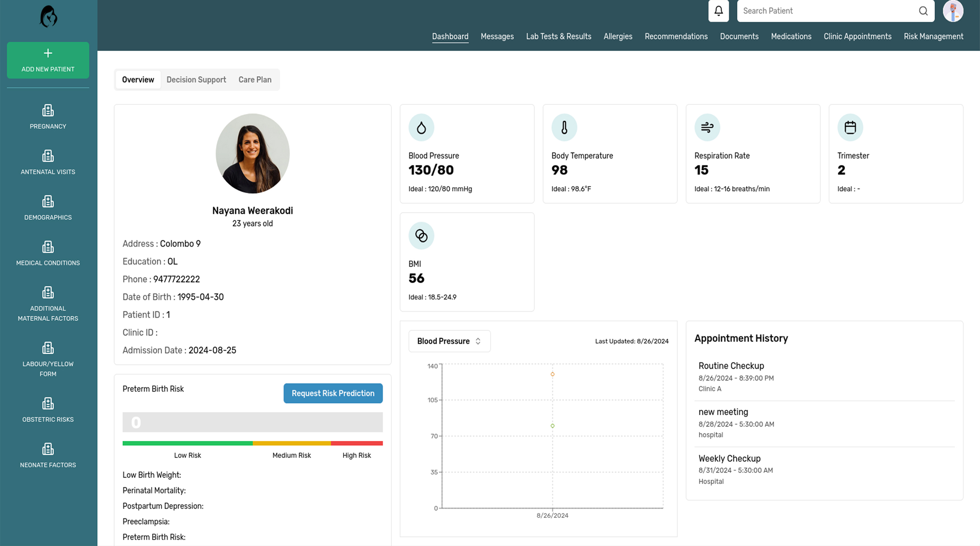
Task: Click the green Low Risk segment
Action: pos(188,443)
